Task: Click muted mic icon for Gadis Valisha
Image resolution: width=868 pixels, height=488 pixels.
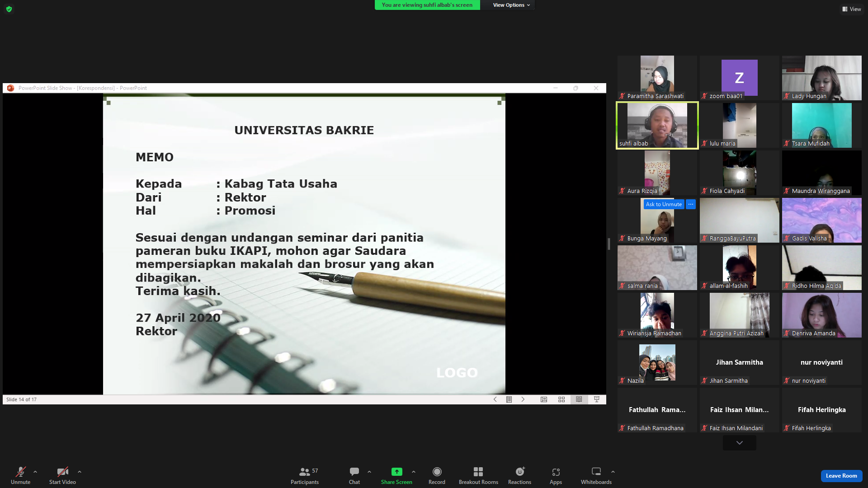Action: coord(787,238)
